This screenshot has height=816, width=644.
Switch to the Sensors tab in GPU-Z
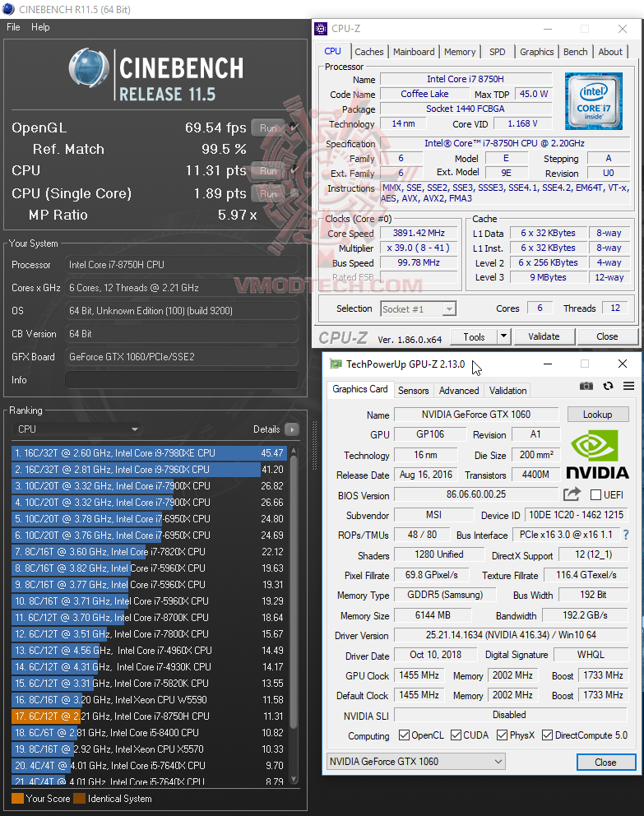pos(414,390)
